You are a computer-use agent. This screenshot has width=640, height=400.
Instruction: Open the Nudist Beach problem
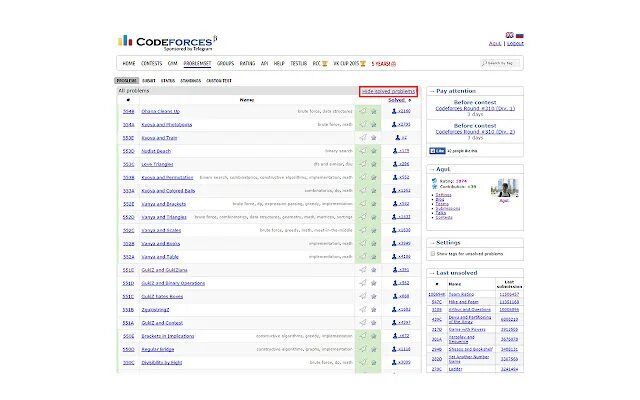click(x=156, y=151)
